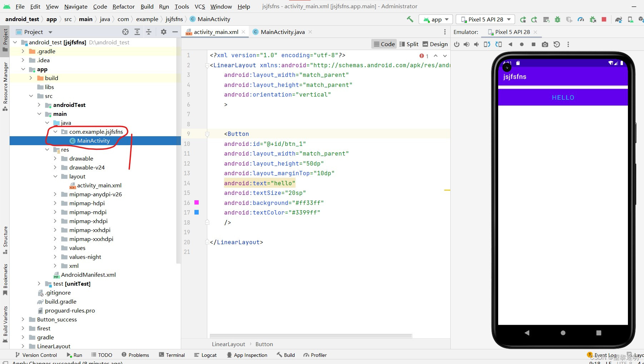
Task: Open the Pixel 5 API 28 device dropdown
Action: tap(486, 19)
